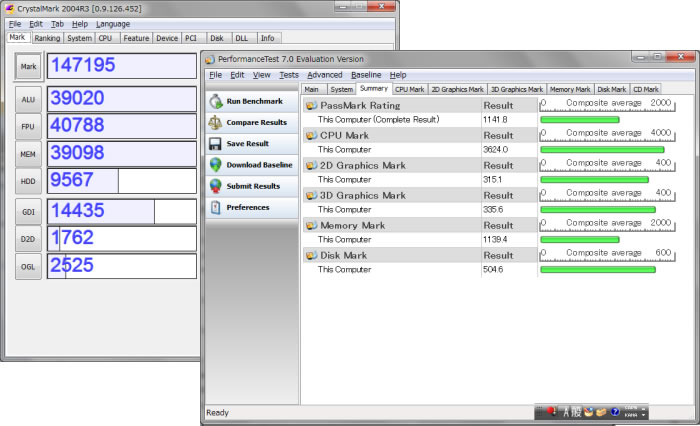
Task: Click the Save Result floppy disk icon
Action: pyautogui.click(x=215, y=144)
